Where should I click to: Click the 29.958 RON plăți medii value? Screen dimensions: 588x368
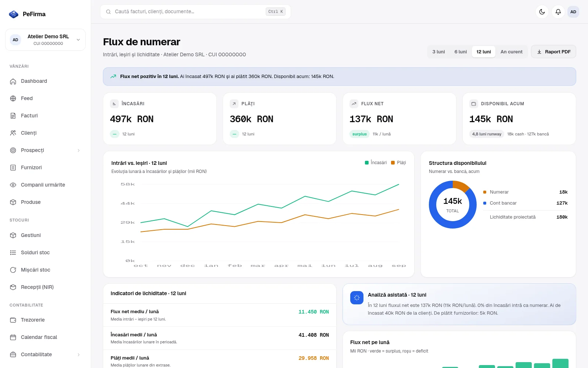(313, 358)
